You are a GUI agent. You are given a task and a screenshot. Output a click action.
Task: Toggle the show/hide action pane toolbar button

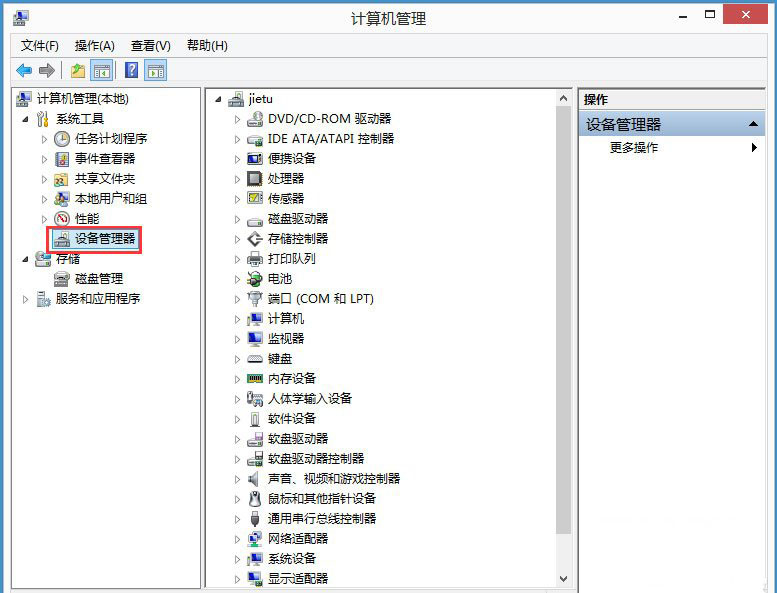pos(155,70)
